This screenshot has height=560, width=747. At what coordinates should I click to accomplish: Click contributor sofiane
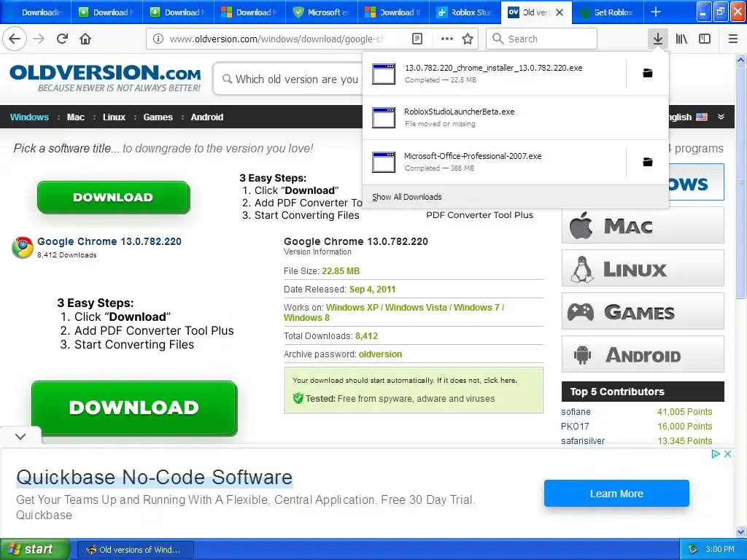click(576, 412)
